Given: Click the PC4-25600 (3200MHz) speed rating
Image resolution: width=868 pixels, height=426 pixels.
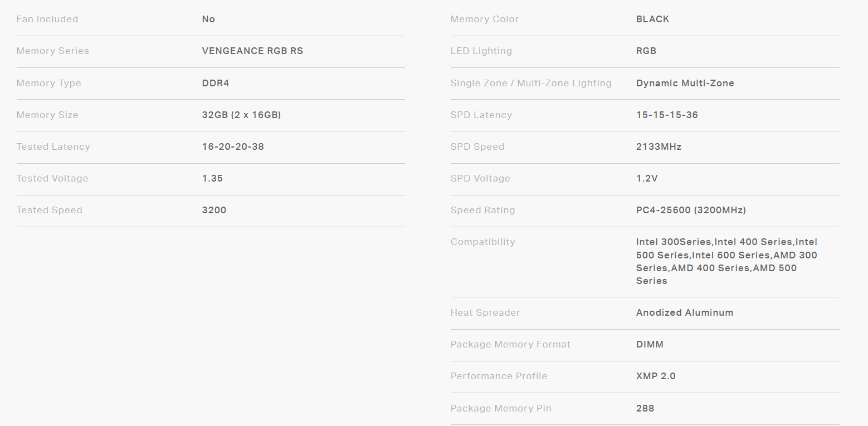Looking at the screenshot, I should [691, 210].
